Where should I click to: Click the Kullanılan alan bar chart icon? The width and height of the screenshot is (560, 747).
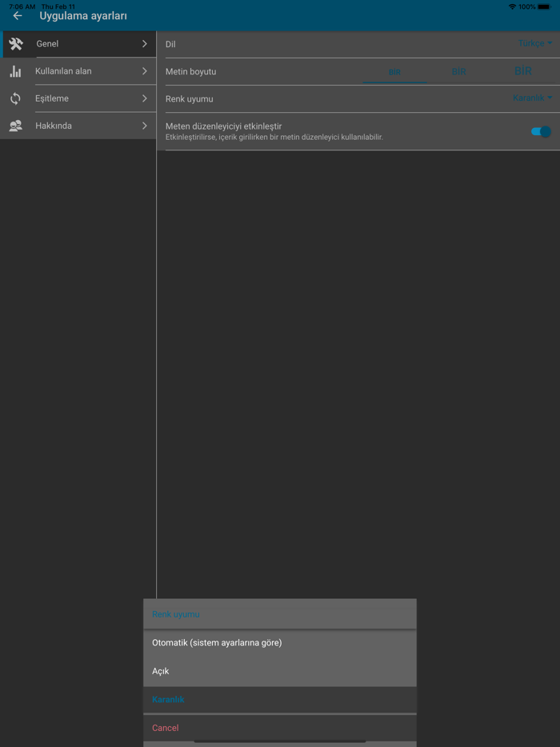16,71
